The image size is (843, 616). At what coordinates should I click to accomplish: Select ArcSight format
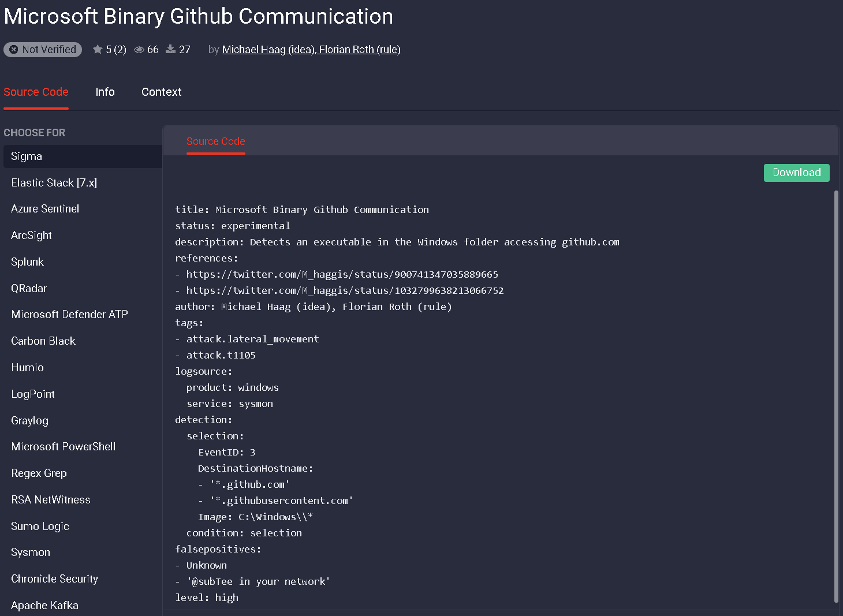83,236
